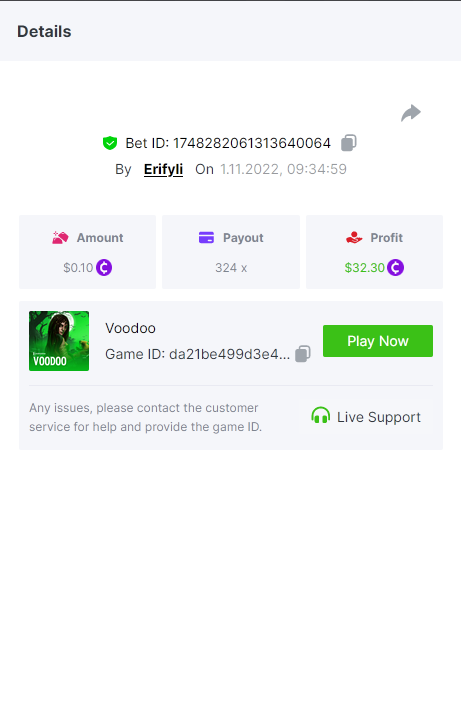The image size is (461, 719).
Task: Click the purple Payout card icon
Action: pyautogui.click(x=206, y=238)
